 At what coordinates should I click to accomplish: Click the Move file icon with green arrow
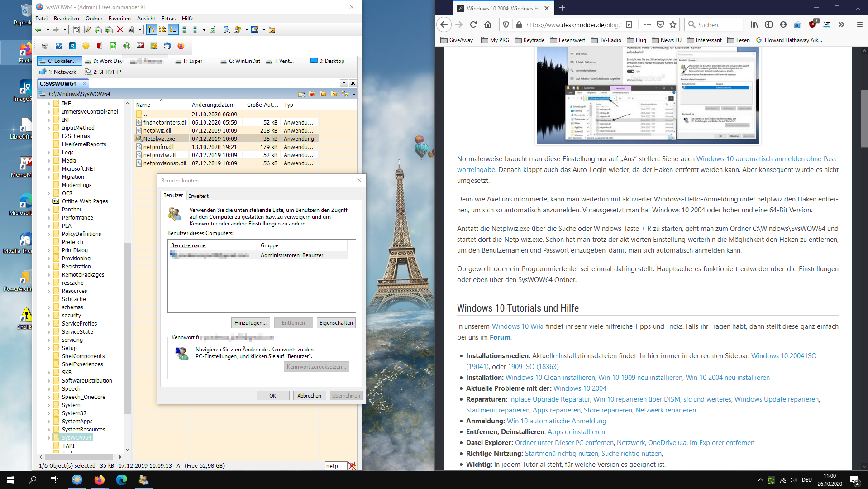109,30
